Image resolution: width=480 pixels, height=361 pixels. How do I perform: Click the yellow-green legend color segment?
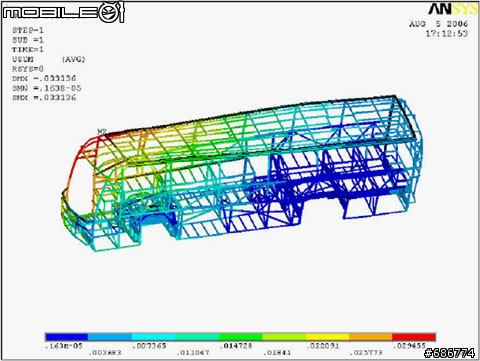pos(284,337)
